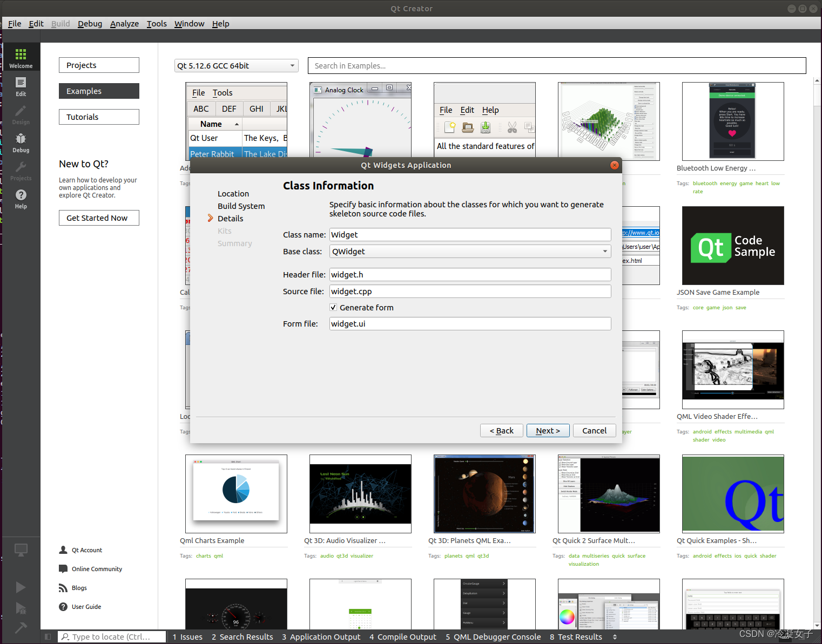Image resolution: width=822 pixels, height=644 pixels.
Task: Open the Search Results pane
Action: (x=242, y=637)
